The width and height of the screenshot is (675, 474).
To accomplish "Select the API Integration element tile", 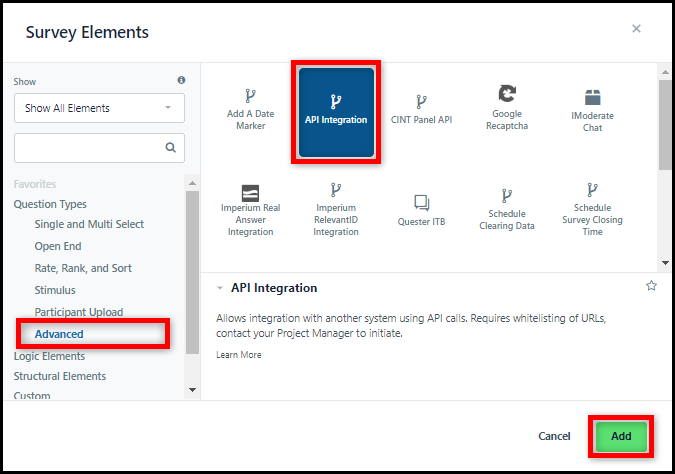I will coord(336,112).
